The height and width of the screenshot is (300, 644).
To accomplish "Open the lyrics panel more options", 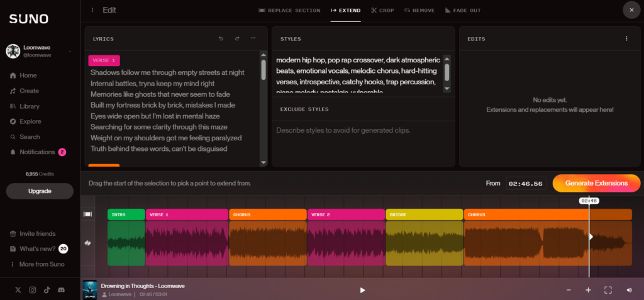I will point(253,38).
